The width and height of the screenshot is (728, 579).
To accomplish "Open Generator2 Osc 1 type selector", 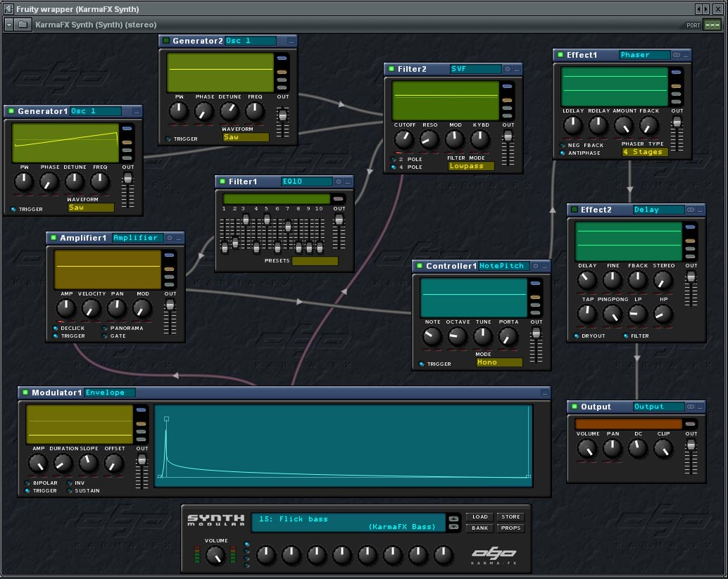I will 250,41.
